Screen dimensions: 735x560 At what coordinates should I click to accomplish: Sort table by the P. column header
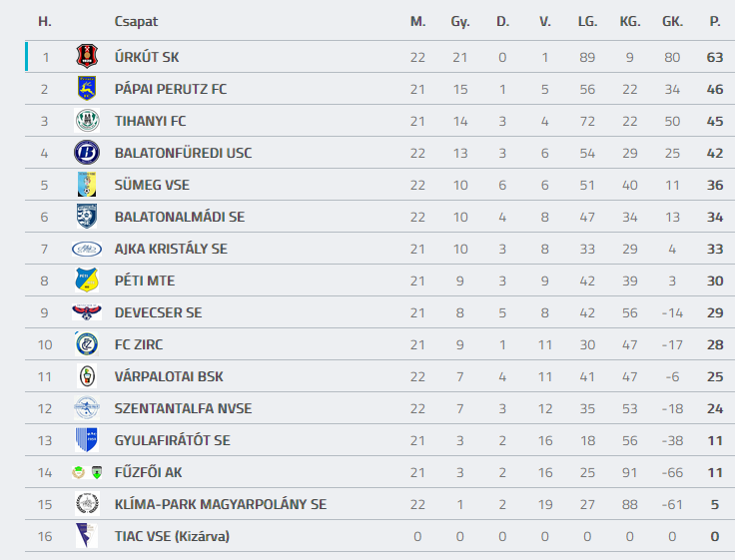714,21
